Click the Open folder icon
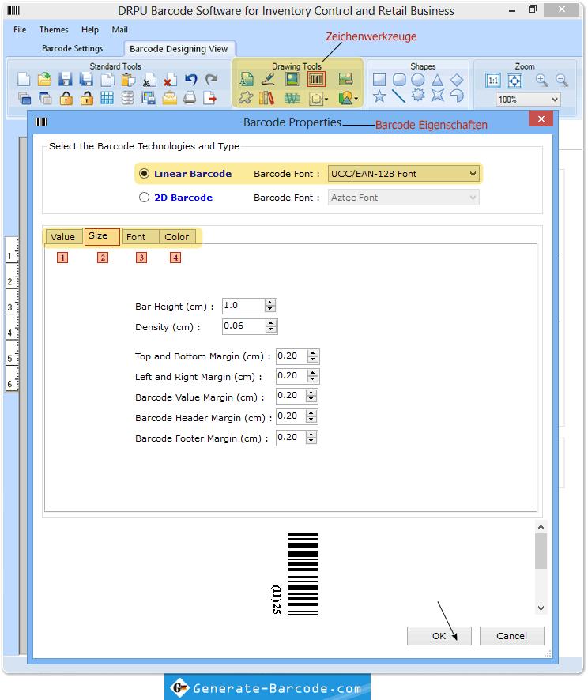The width and height of the screenshot is (588, 700). tap(44, 80)
